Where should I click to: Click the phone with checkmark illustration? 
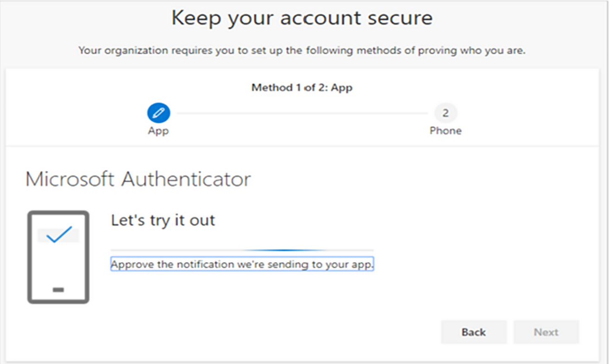tap(58, 257)
